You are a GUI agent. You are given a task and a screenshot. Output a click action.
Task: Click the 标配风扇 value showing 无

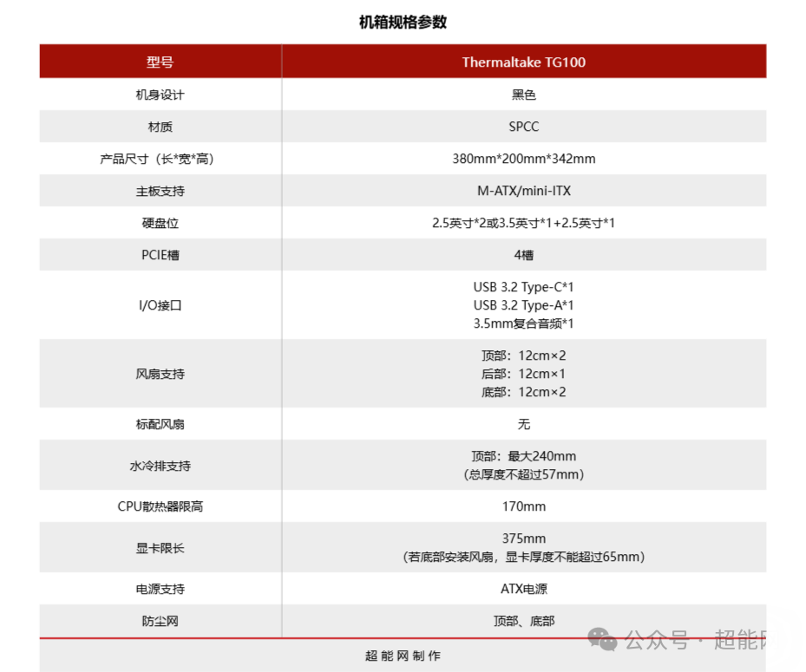(x=522, y=424)
